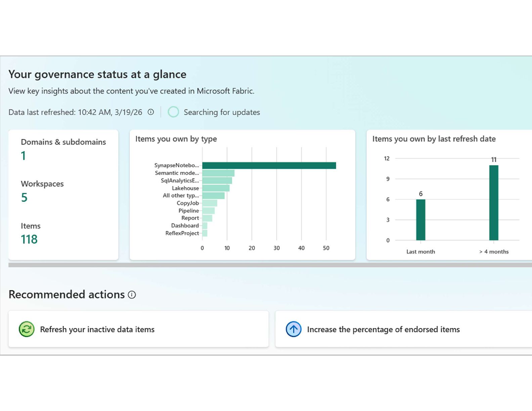Select the SqlAnalyticsEndpoint bar in the chart
The width and height of the screenshot is (532, 411).
[217, 181]
